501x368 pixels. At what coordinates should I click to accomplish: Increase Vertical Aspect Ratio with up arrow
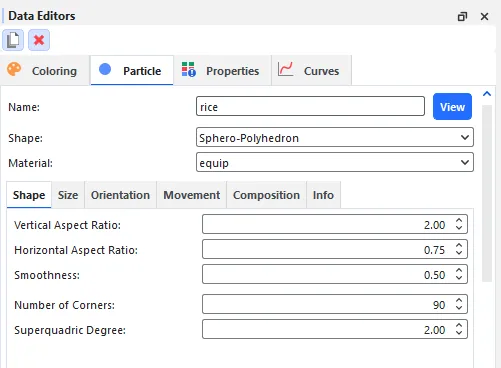(x=459, y=221)
